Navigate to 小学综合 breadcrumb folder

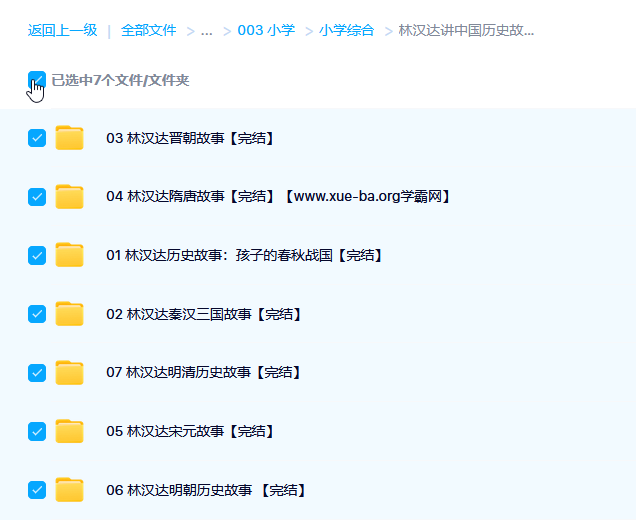tap(347, 30)
